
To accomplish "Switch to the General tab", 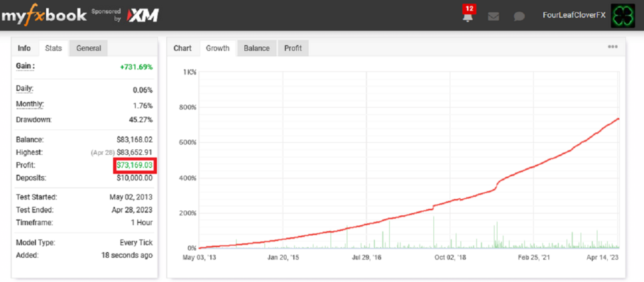I will point(89,48).
